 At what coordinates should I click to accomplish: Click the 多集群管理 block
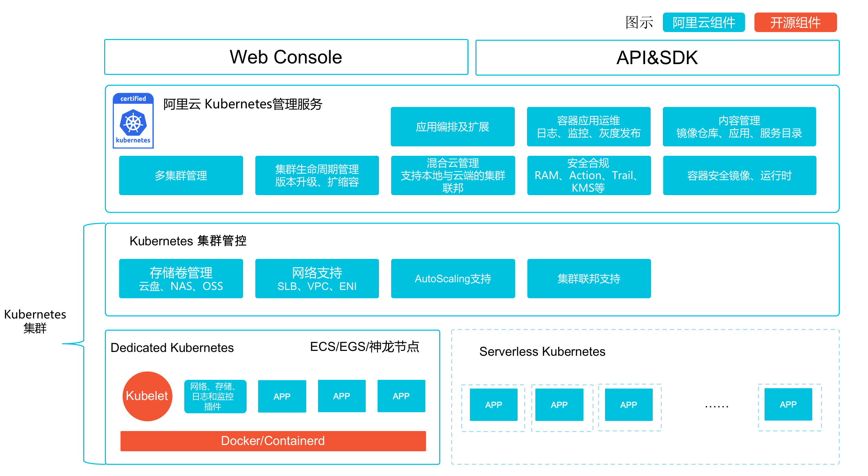[181, 175]
